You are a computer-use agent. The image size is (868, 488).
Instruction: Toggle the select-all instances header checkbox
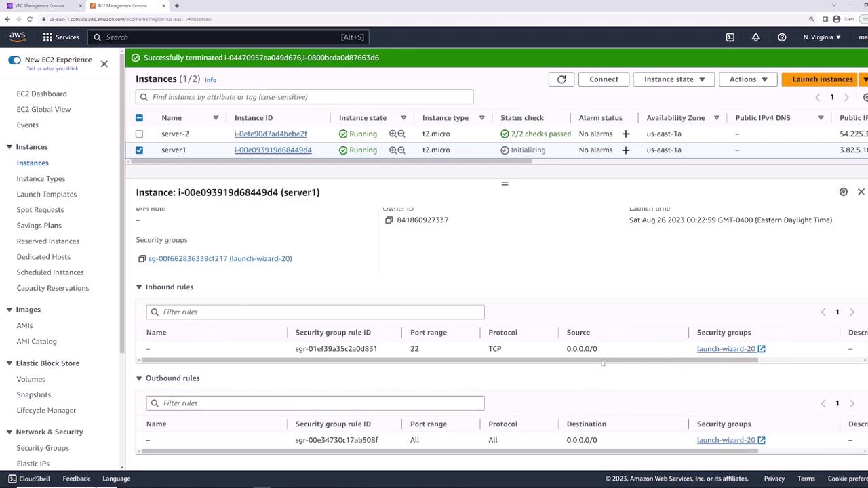coord(139,118)
